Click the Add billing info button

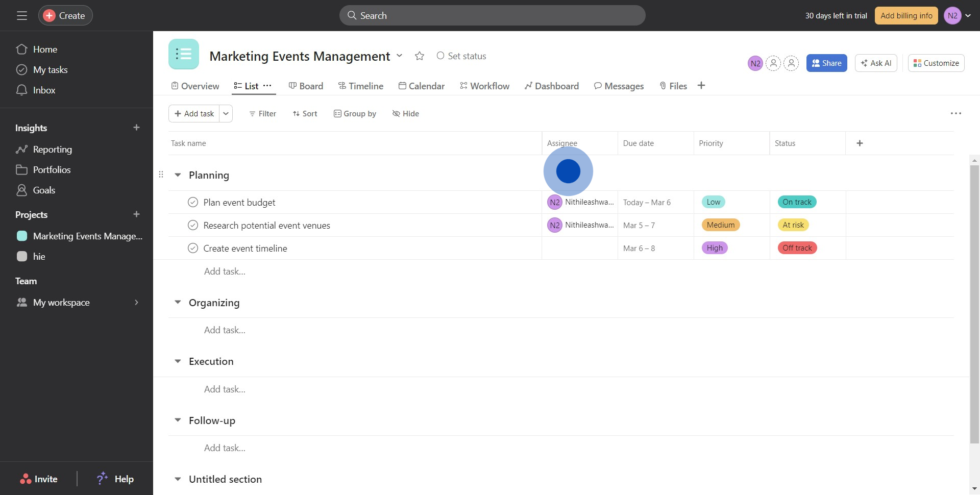[905, 15]
